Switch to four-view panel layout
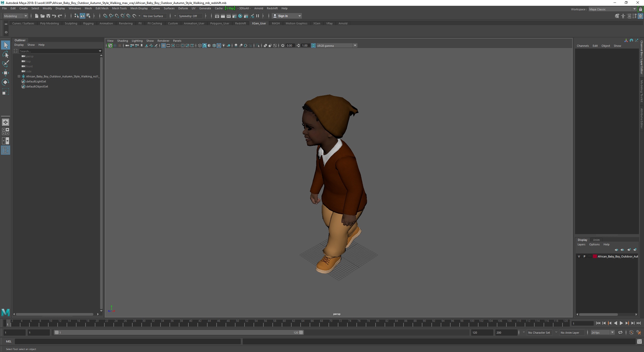 (6, 131)
